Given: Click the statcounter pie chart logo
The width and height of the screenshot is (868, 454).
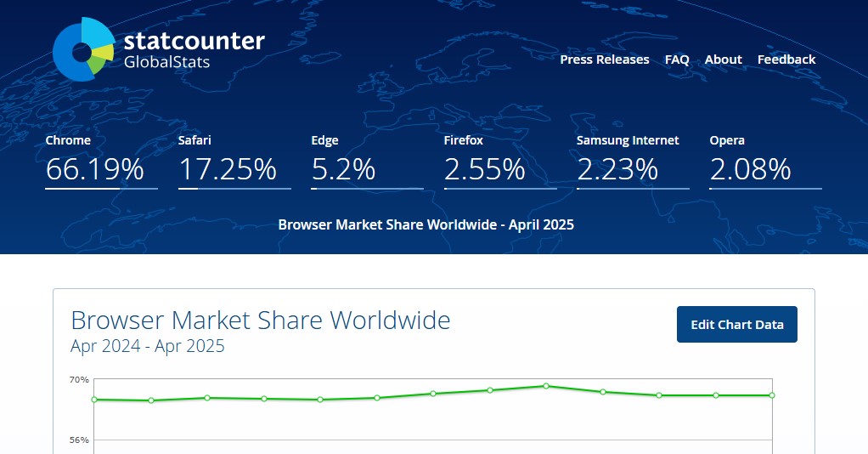Looking at the screenshot, I should 83,49.
